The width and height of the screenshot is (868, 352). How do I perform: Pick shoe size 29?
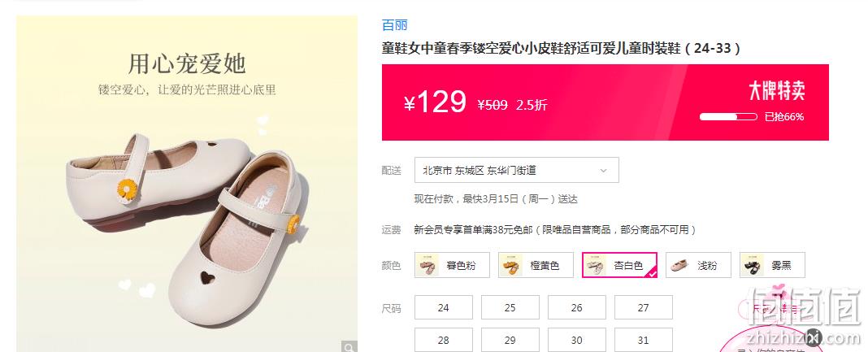510,340
